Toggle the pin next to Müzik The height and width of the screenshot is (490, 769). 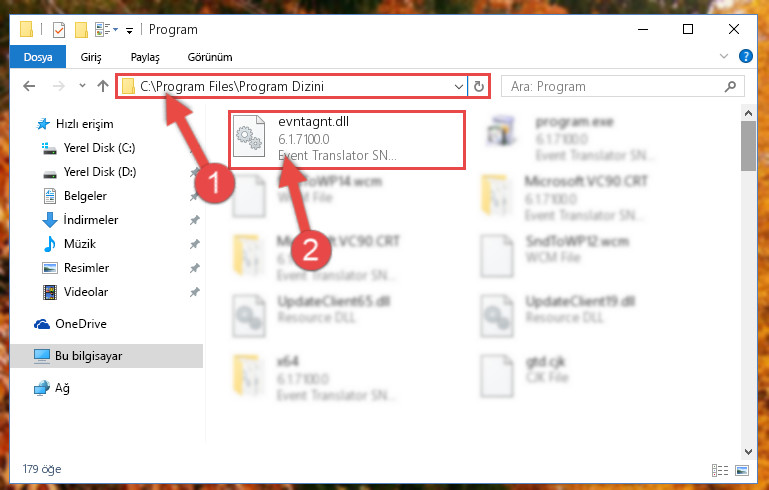pyautogui.click(x=195, y=244)
